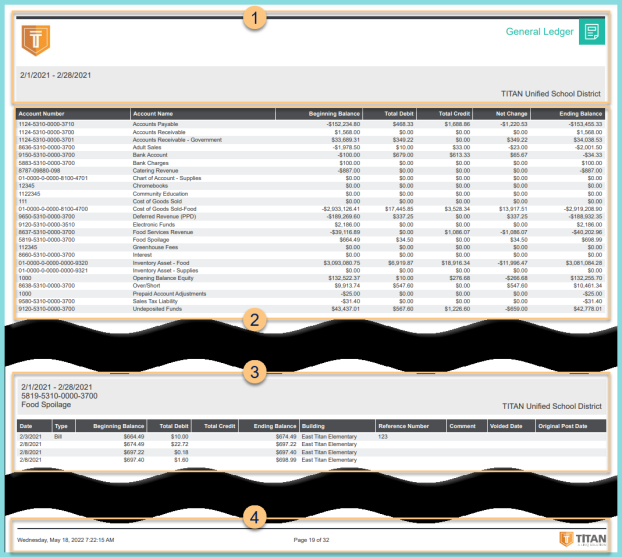Click account number 1124-5310-0000-3710

46,124
